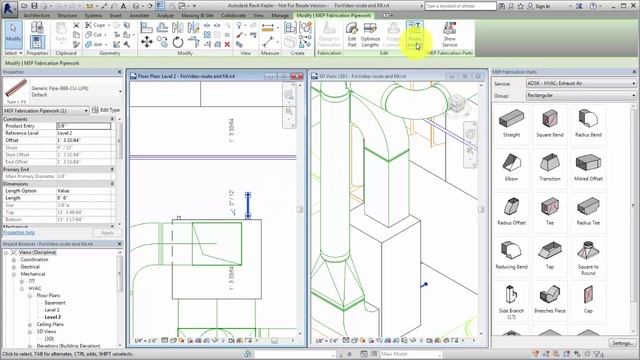Expand the Electrical node in Project Browser
Viewport: 640px width, 360px height.
[x=14, y=267]
